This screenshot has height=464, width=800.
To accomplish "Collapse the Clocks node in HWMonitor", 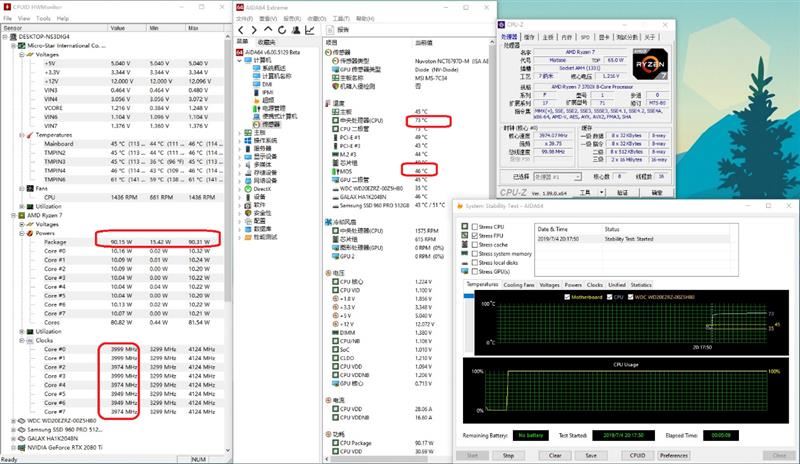I will point(22,340).
